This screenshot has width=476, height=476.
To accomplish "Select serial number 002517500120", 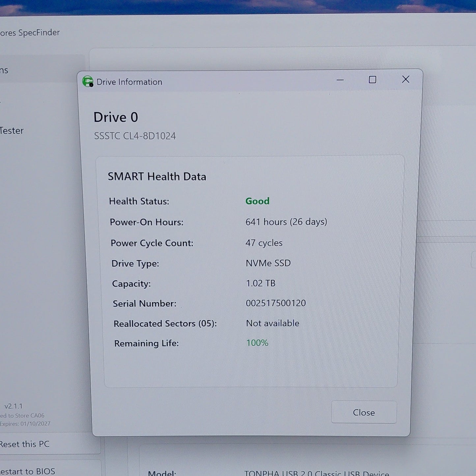I will [276, 303].
